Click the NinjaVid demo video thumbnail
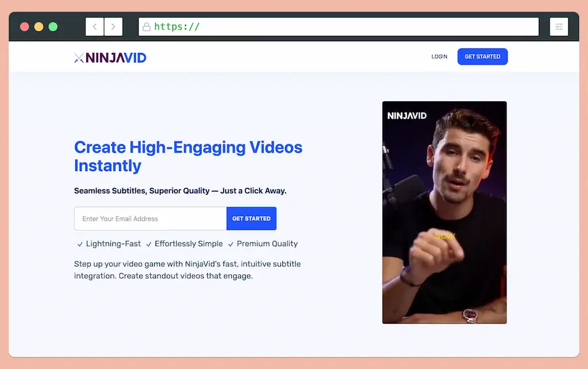The image size is (588, 369). click(444, 212)
